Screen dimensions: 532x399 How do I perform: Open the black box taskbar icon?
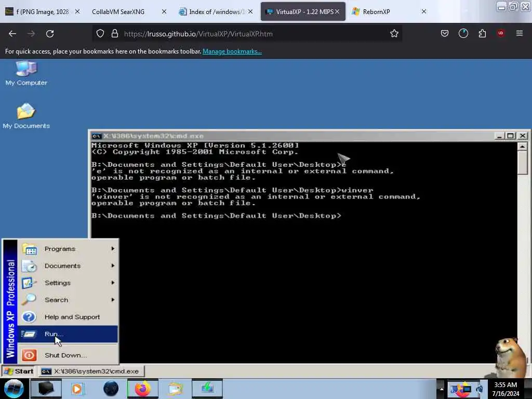46,389
